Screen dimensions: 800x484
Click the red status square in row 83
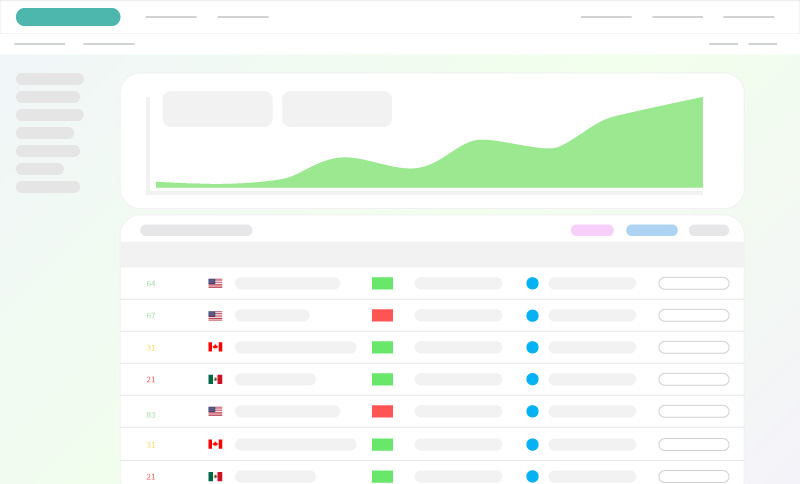[382, 411]
